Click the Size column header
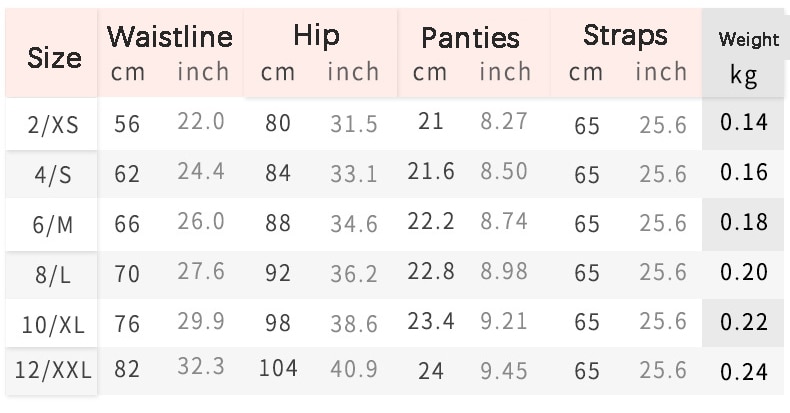This screenshot has height=413, width=790. (54, 58)
